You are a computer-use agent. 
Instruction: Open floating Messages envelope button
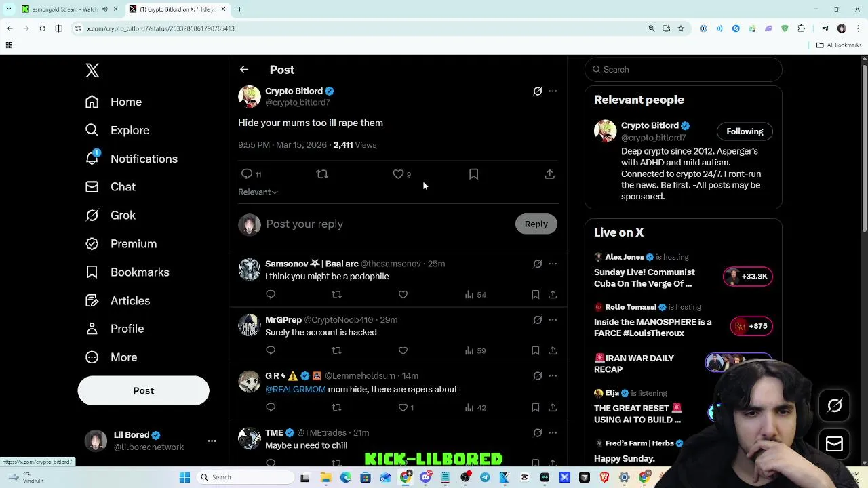(834, 444)
